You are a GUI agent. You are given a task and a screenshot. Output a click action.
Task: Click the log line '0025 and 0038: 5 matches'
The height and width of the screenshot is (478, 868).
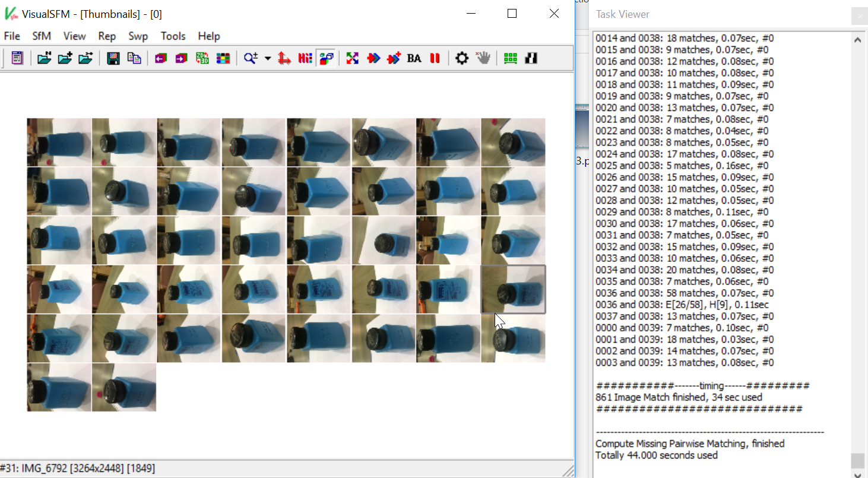click(685, 166)
